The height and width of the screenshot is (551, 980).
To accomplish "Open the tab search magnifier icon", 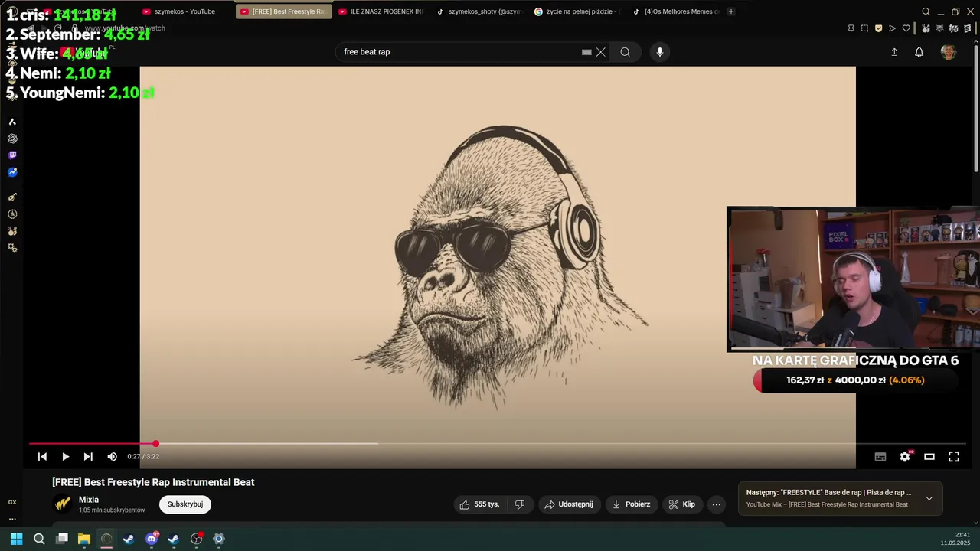I will [926, 11].
